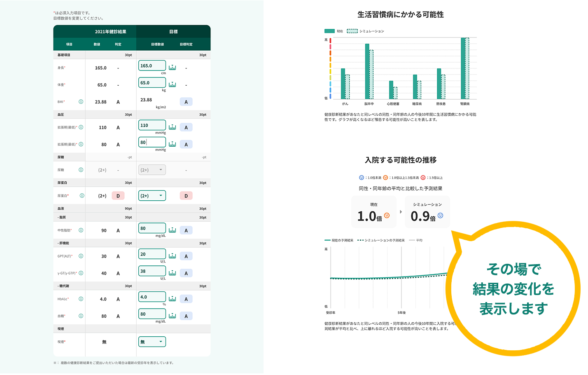Click the 項目 column header
Viewport: 588px width, 375px height.
(x=69, y=44)
